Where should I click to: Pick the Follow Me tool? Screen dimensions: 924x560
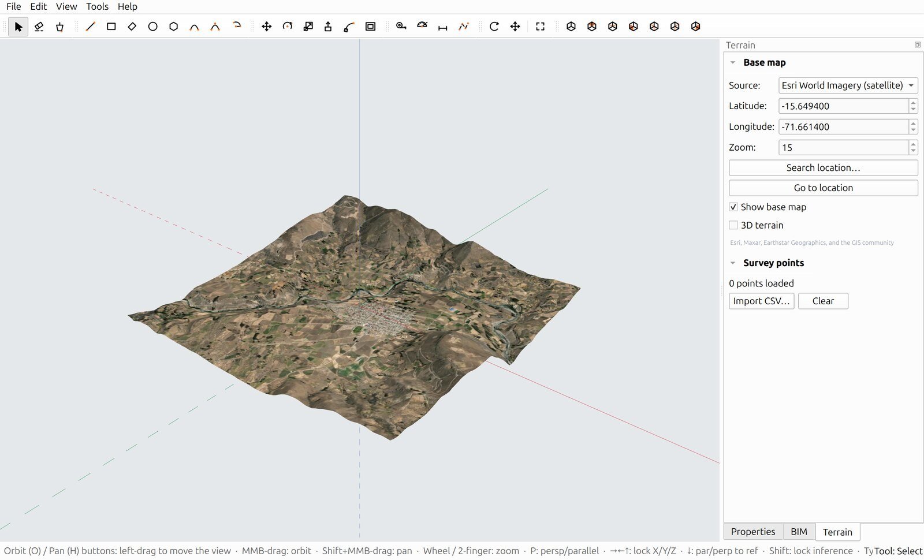coord(349,27)
